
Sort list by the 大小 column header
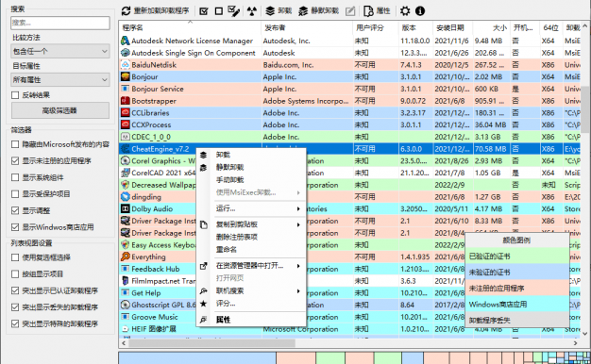click(x=492, y=27)
